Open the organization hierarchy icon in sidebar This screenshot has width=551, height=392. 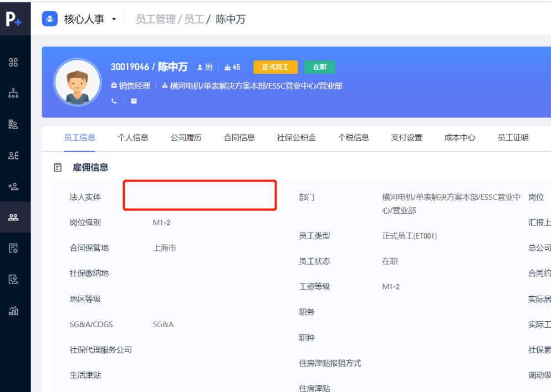[x=13, y=93]
